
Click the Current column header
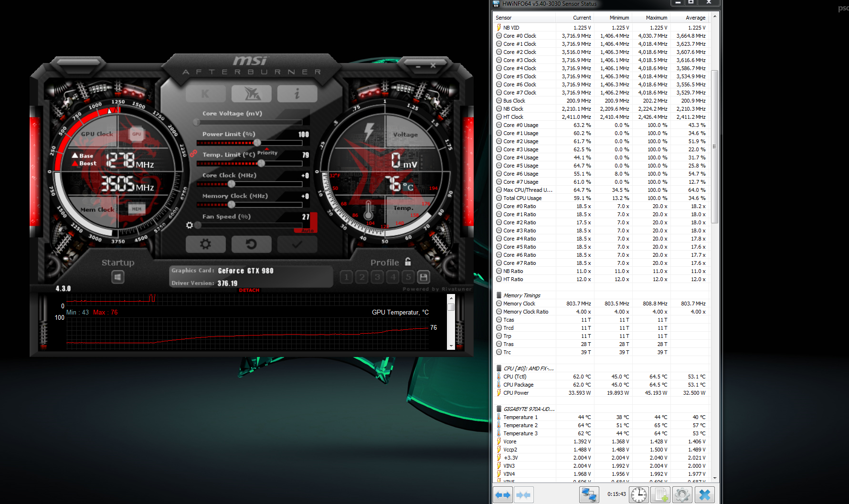coord(575,18)
